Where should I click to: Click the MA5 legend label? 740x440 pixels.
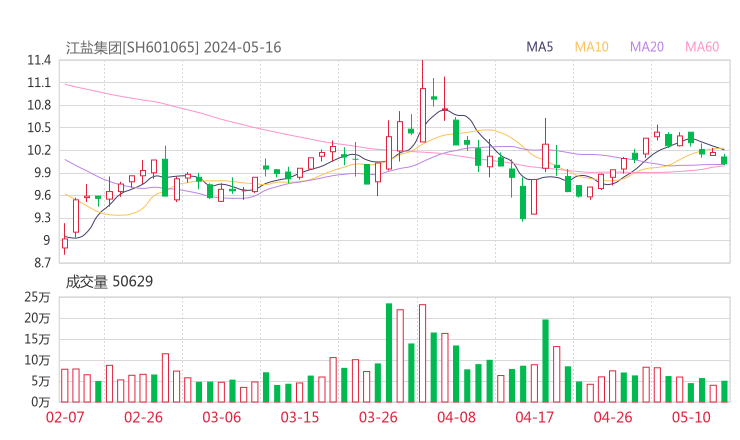(539, 47)
